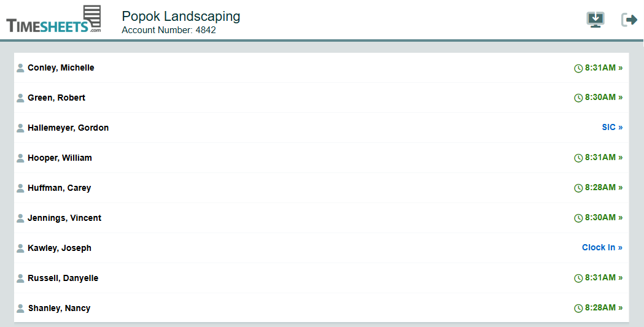The height and width of the screenshot is (327, 644).
Task: Open Gordon Hallemeyer's SIC status link
Action: coord(611,128)
